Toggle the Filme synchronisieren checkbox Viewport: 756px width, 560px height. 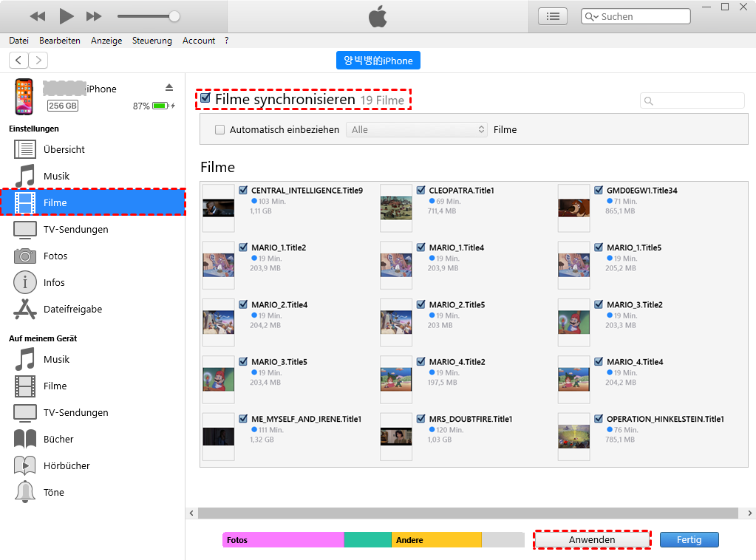click(x=205, y=98)
